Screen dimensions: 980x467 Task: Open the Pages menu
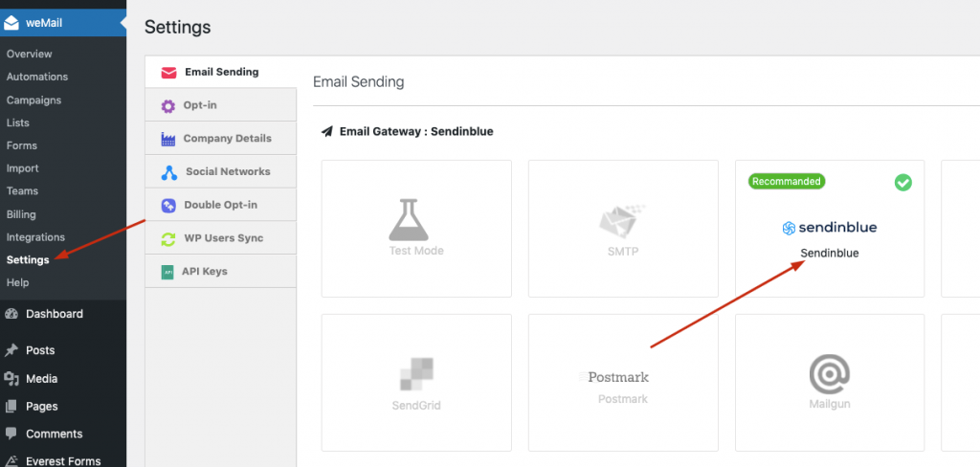(41, 407)
